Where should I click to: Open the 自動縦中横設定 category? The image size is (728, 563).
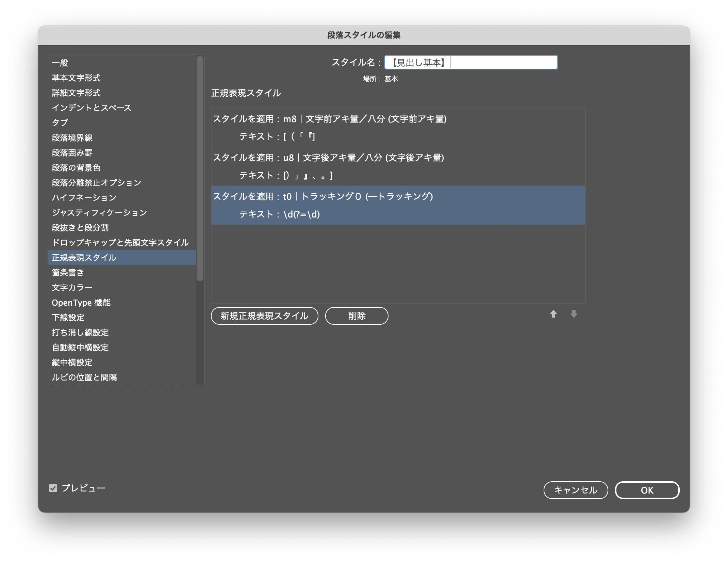[80, 348]
